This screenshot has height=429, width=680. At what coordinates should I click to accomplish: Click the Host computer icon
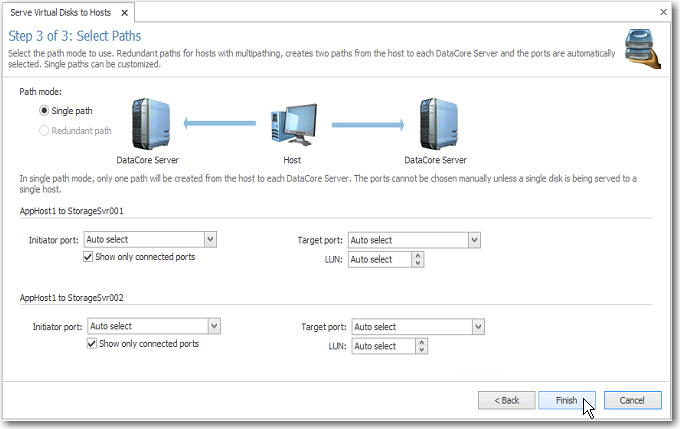click(x=292, y=127)
